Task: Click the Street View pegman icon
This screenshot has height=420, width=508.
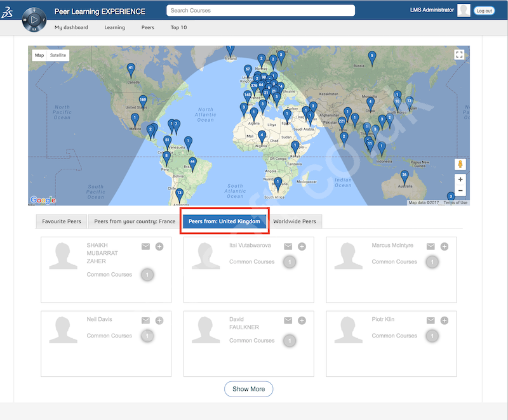Action: (460, 164)
